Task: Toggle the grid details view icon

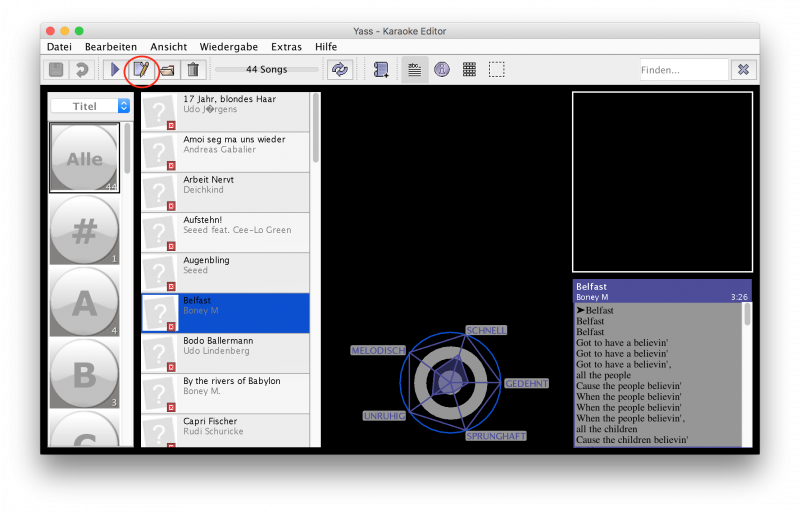Action: pos(469,69)
